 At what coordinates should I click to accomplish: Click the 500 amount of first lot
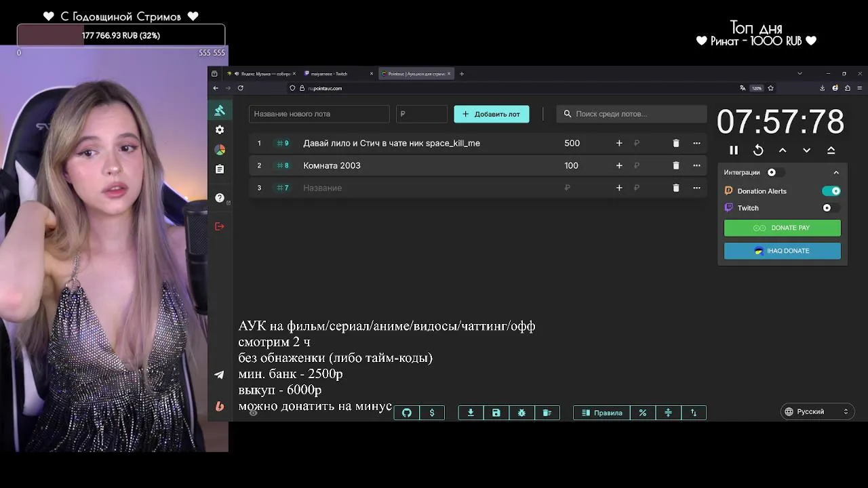[572, 143]
